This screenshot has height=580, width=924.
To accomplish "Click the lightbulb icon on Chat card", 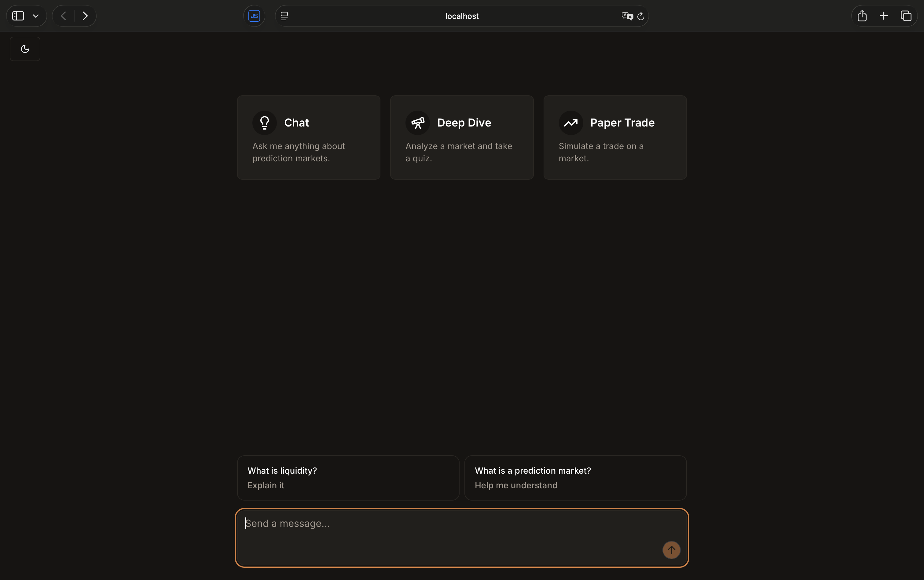I will click(x=264, y=123).
